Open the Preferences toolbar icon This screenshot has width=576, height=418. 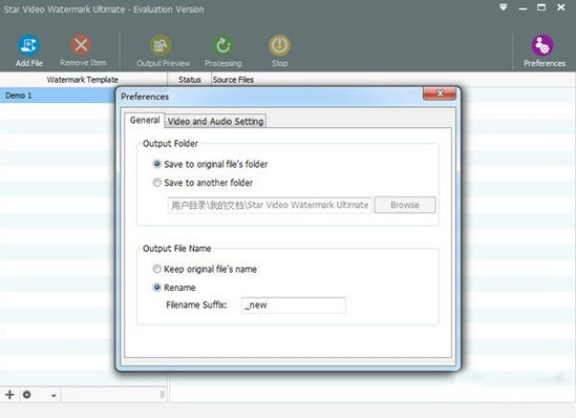[x=542, y=46]
